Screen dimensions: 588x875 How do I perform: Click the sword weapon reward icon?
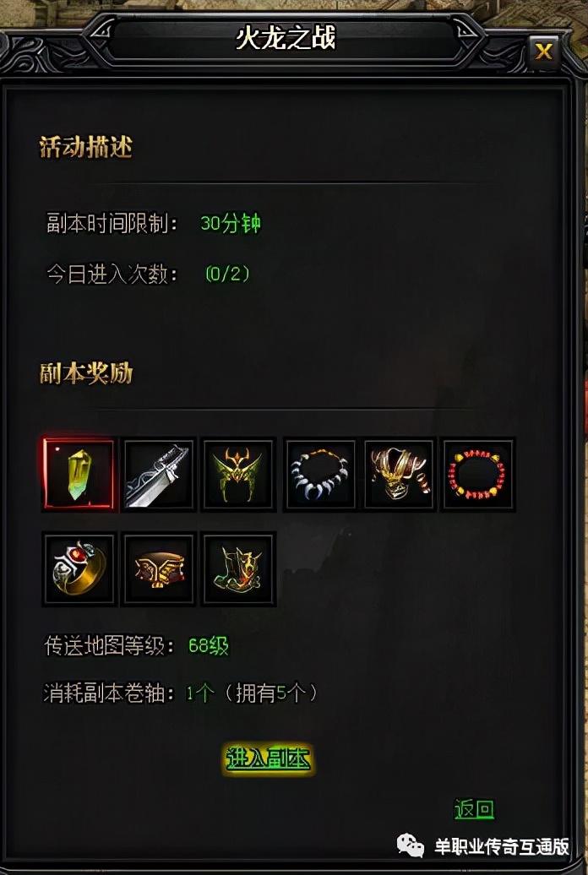(x=159, y=475)
